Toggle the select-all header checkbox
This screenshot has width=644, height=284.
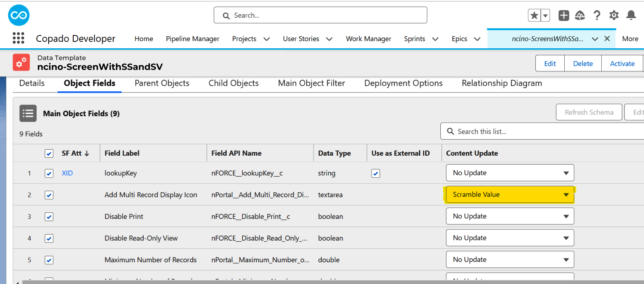(x=49, y=154)
